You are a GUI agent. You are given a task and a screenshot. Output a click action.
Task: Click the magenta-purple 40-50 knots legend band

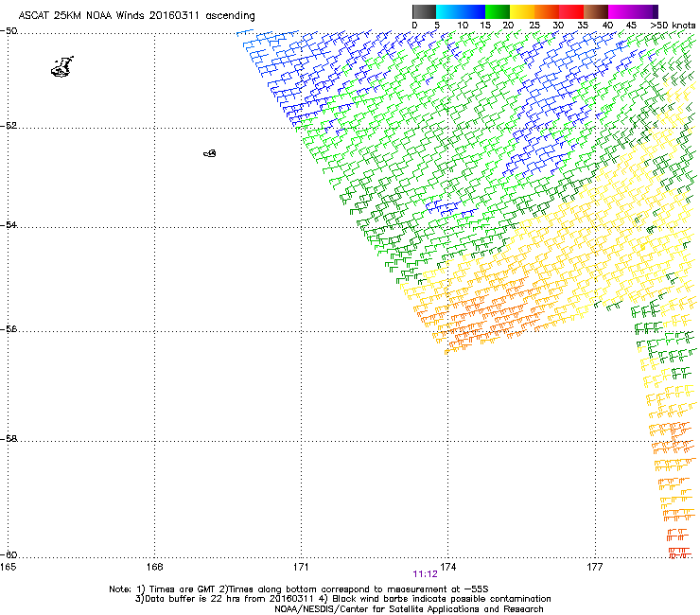[x=633, y=11]
